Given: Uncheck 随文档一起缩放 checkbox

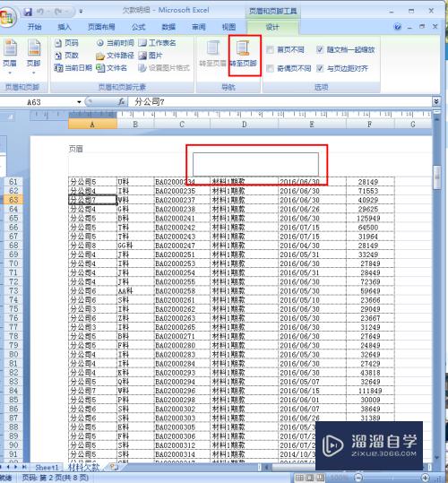Looking at the screenshot, I should point(320,49).
